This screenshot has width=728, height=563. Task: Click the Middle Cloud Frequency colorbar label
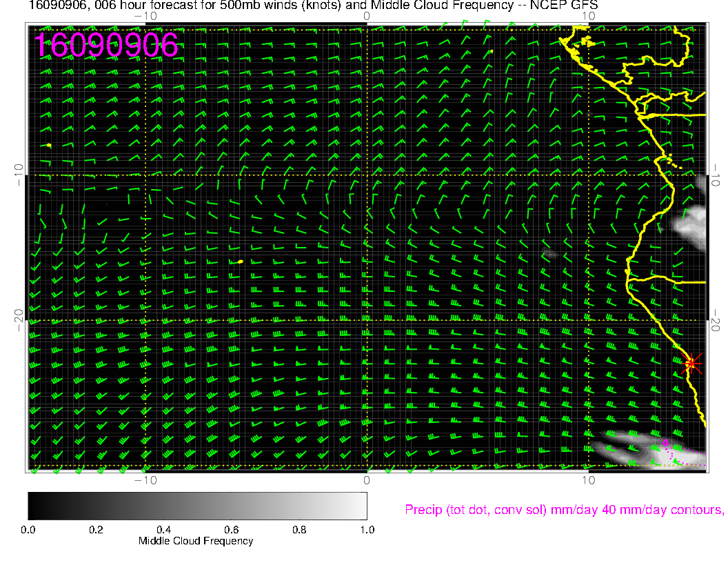coord(196,541)
